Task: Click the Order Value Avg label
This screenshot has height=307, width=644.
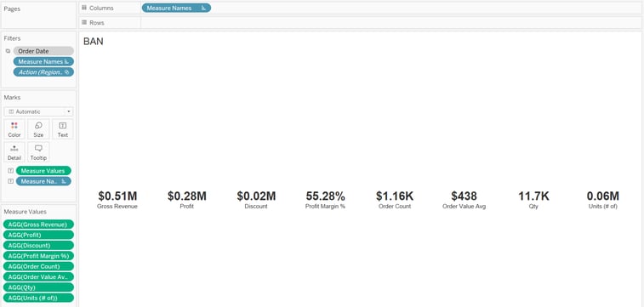Action: [x=464, y=207]
